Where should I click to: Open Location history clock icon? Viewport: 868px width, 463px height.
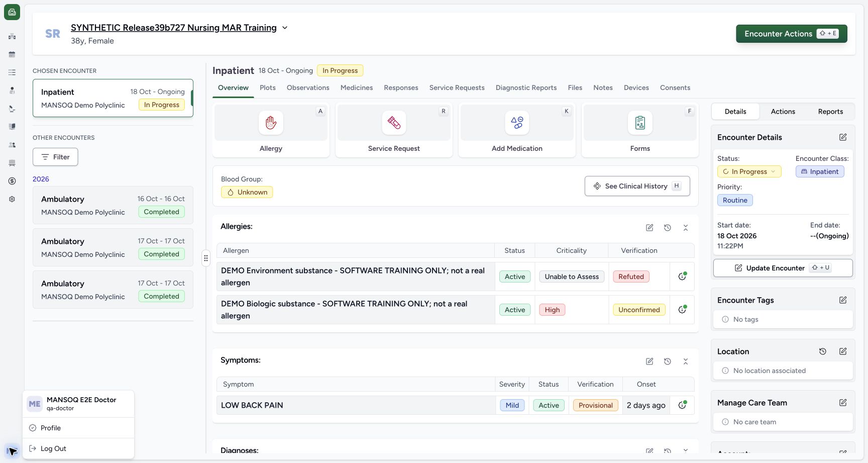coord(823,351)
